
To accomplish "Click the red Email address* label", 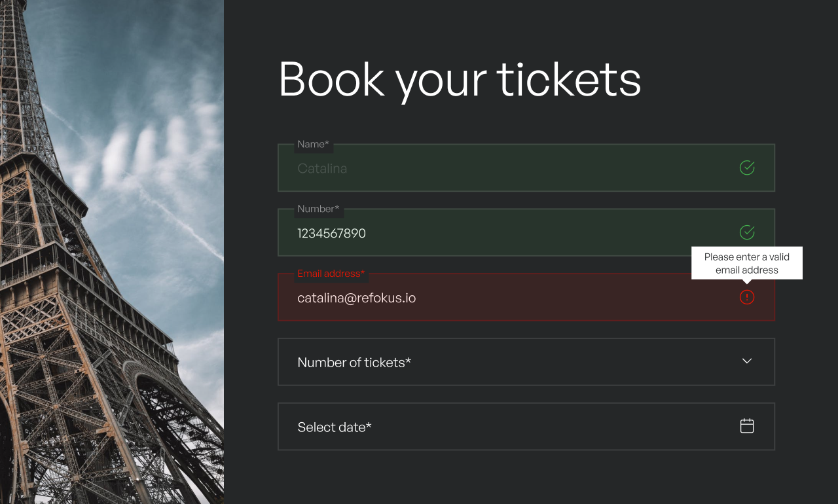I will point(331,274).
